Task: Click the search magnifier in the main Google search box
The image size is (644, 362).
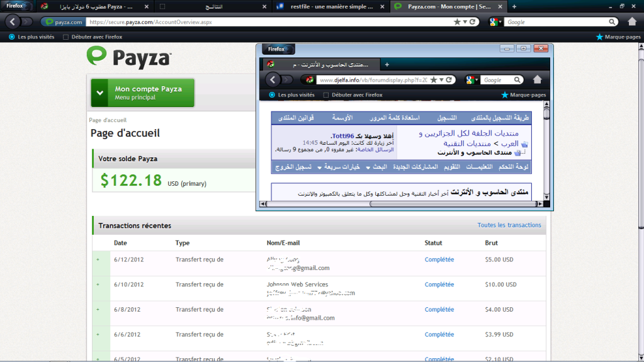Action: point(612,22)
